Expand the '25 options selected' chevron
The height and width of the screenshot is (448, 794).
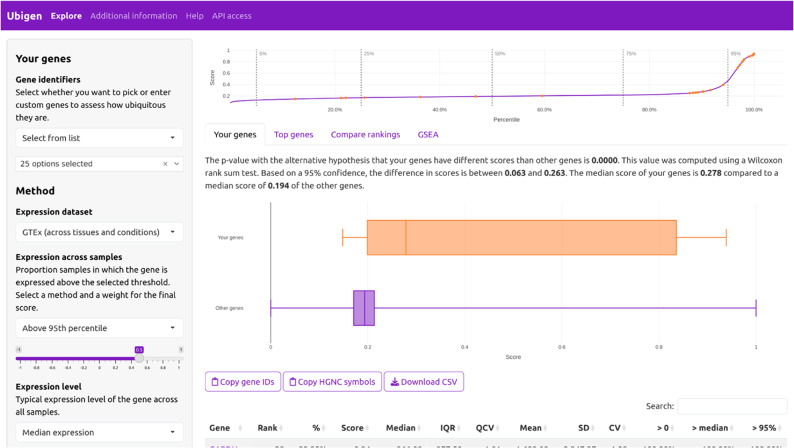177,164
